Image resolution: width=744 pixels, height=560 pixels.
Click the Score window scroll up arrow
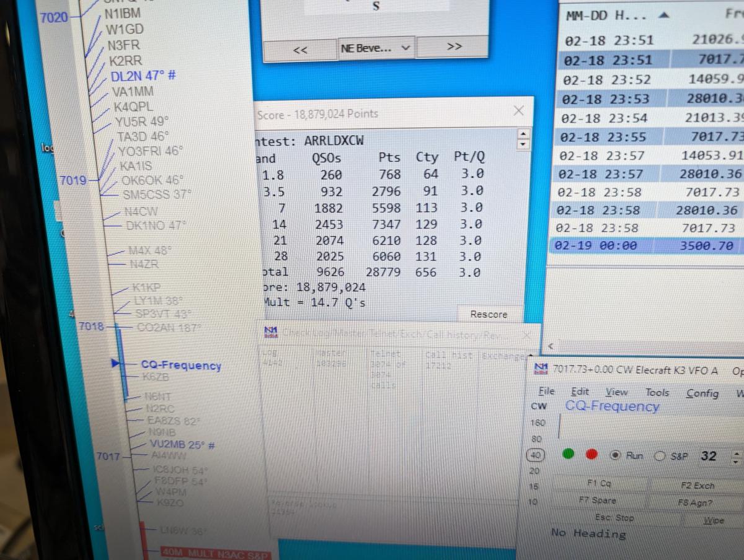[x=524, y=134]
